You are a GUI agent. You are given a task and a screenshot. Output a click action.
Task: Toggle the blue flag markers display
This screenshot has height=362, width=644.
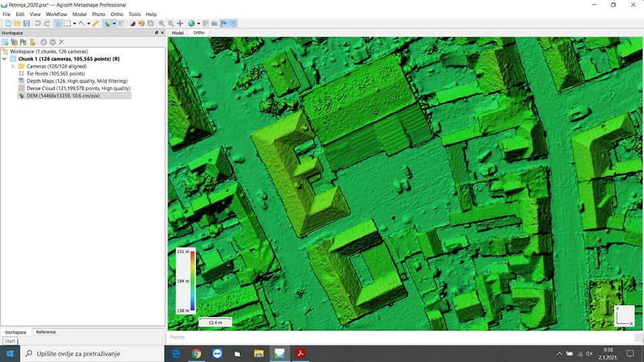click(224, 23)
